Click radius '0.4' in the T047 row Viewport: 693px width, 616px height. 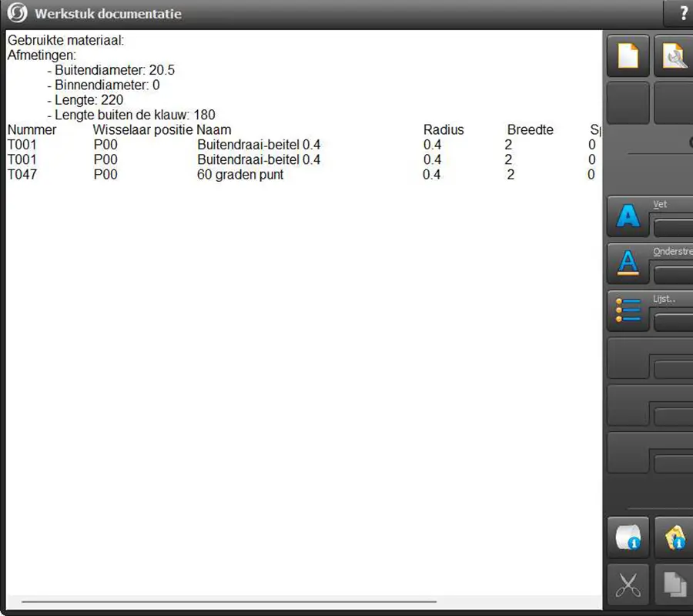431,175
